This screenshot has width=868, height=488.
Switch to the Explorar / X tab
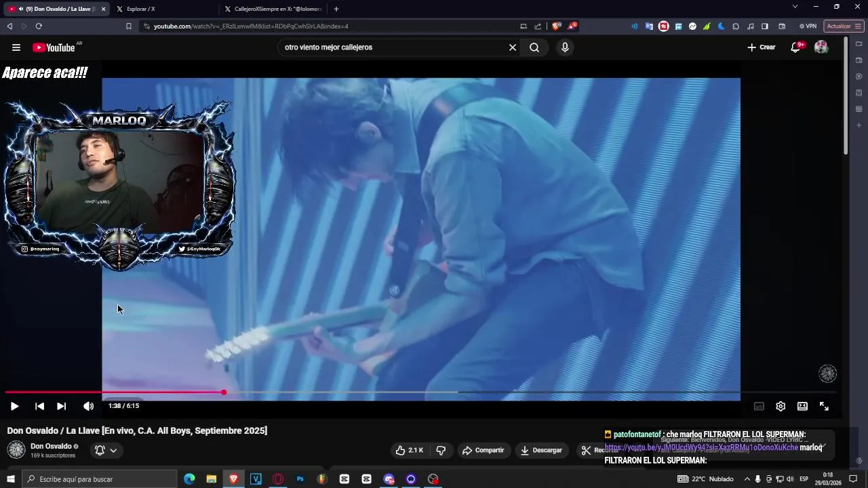[163, 9]
